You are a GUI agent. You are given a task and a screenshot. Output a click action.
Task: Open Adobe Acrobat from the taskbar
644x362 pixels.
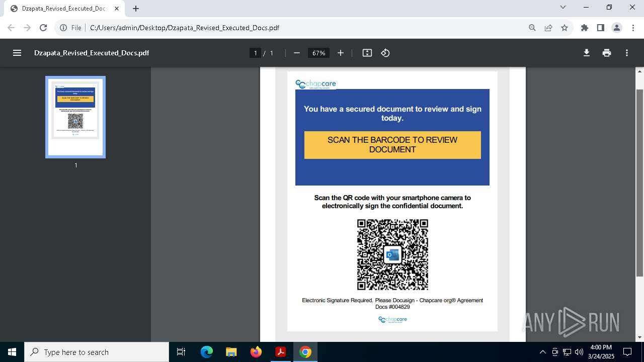tap(281, 352)
